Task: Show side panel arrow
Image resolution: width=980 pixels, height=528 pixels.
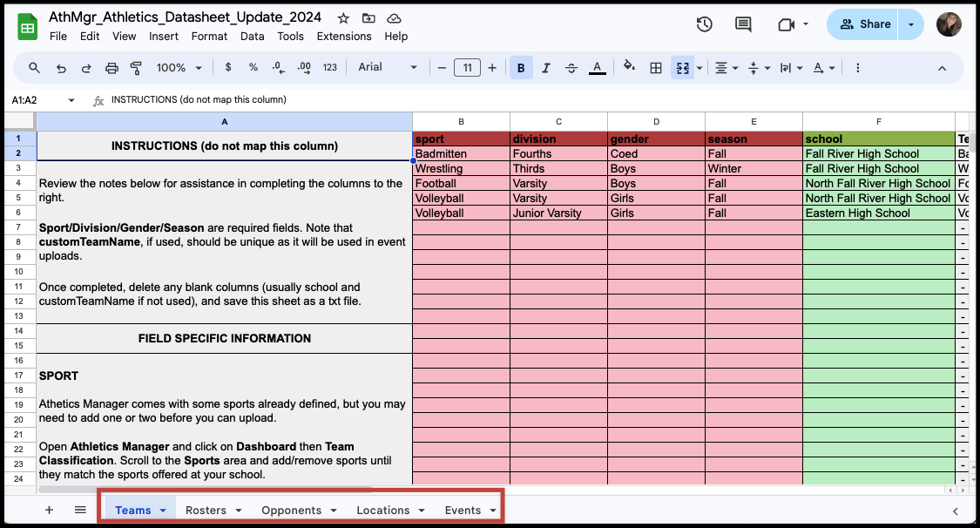Action: 955,511
